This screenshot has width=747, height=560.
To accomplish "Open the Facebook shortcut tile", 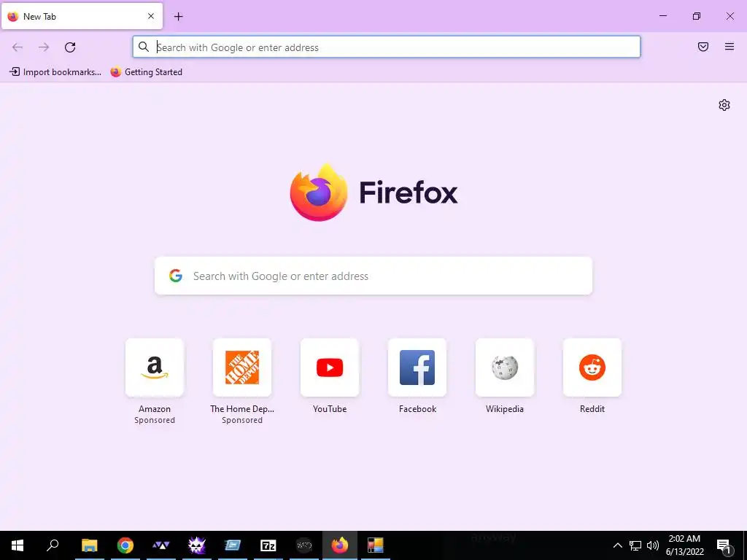I will click(417, 367).
